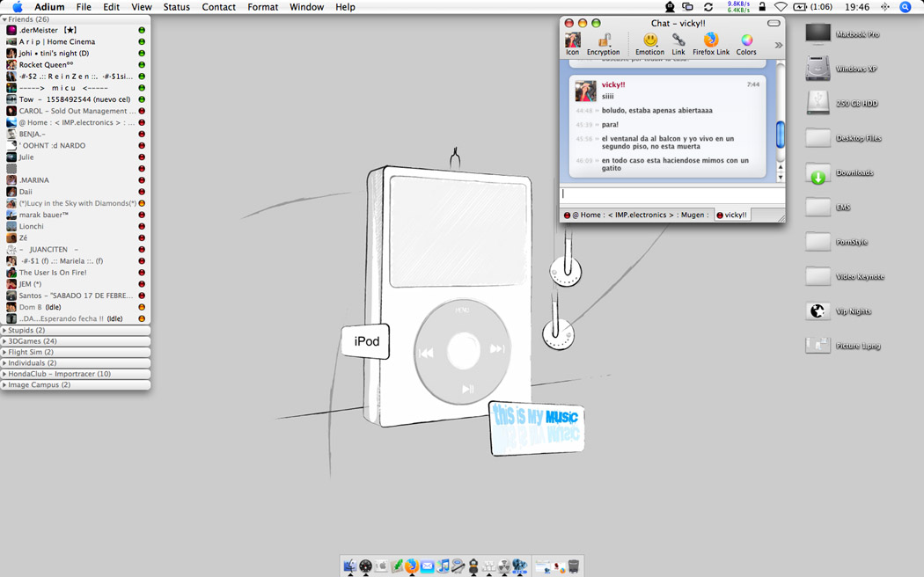The width and height of the screenshot is (924, 577).
Task: Open the Emoticon picker
Action: pyautogui.click(x=650, y=44)
